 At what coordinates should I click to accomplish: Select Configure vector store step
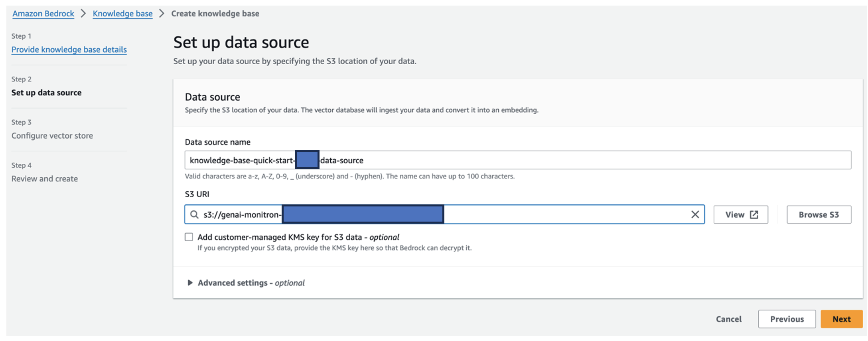pyautogui.click(x=52, y=136)
